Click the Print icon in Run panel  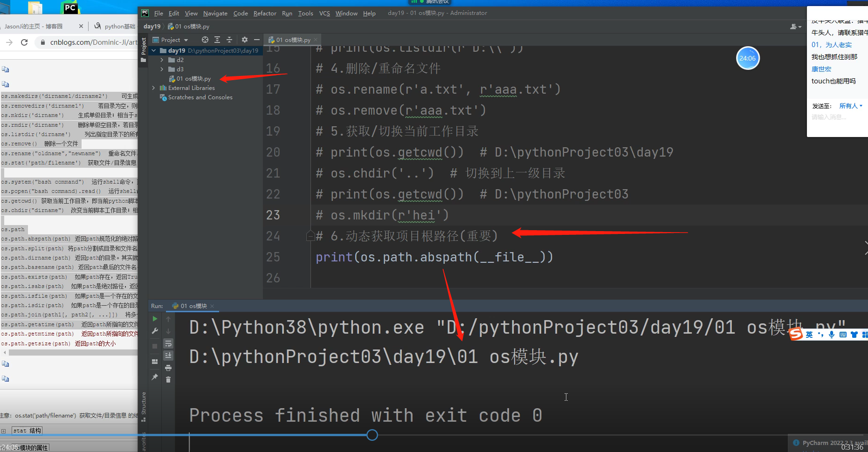(168, 368)
